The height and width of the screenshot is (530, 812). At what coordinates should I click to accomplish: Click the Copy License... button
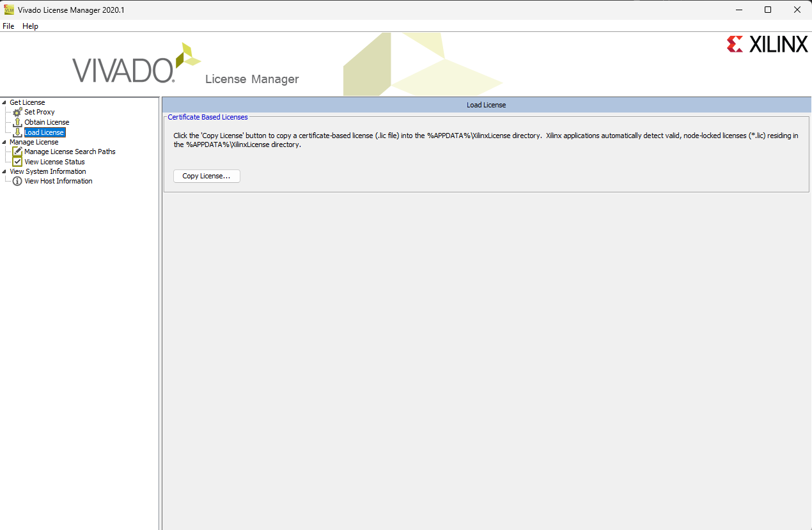coord(207,176)
